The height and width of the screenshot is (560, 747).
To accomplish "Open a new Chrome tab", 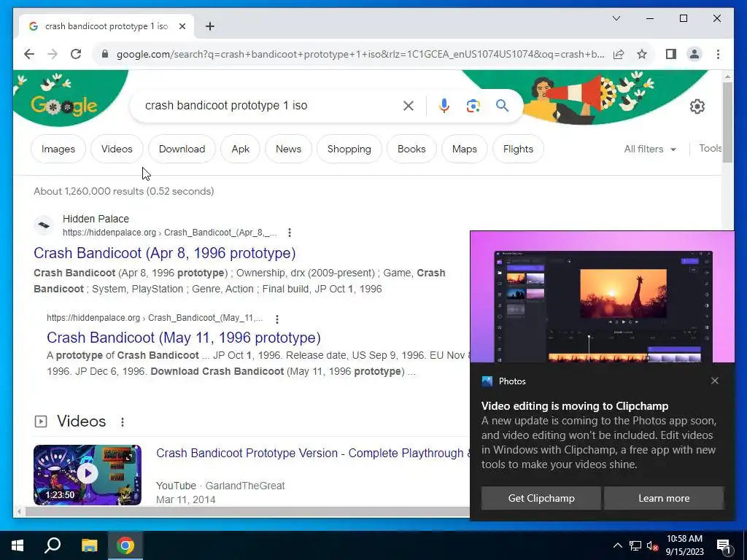I will coord(210,26).
